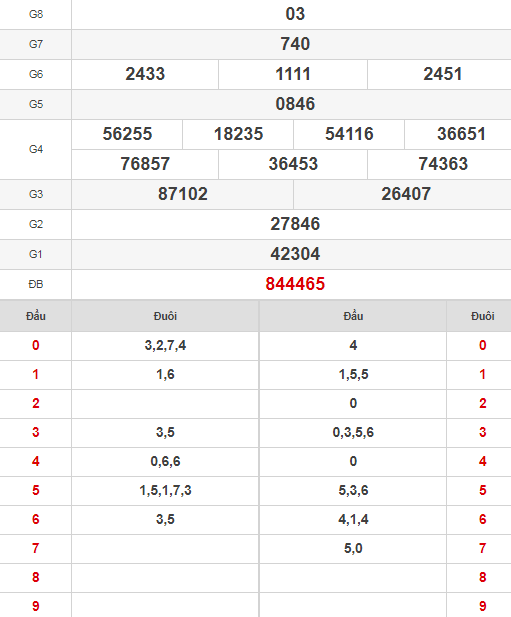The width and height of the screenshot is (511, 617).
Task: Click the G8 prize number 03
Action: (x=295, y=14)
